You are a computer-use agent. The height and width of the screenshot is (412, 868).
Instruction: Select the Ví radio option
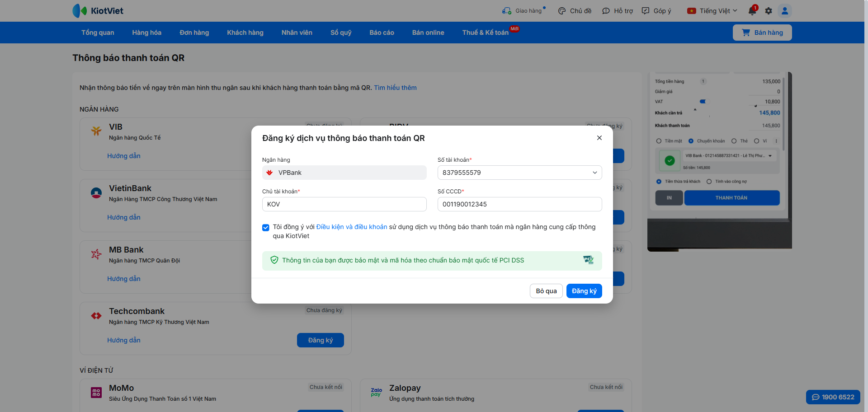[756, 141]
